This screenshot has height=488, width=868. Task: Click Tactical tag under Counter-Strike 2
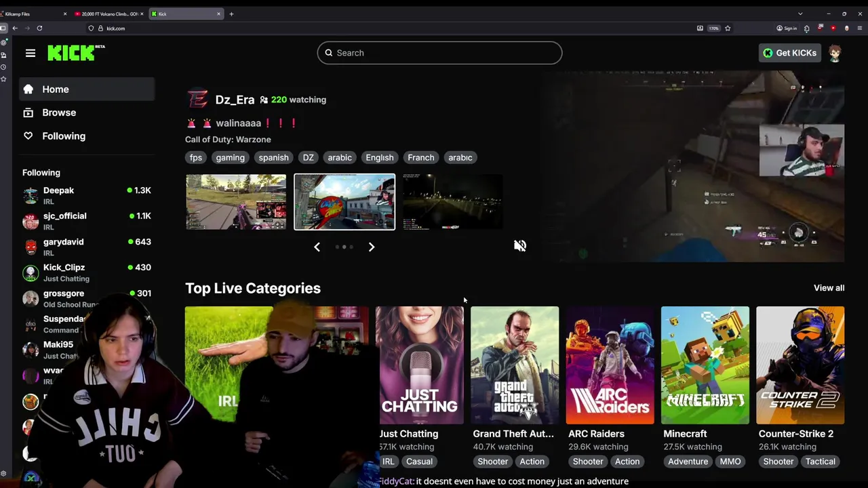[821, 462]
